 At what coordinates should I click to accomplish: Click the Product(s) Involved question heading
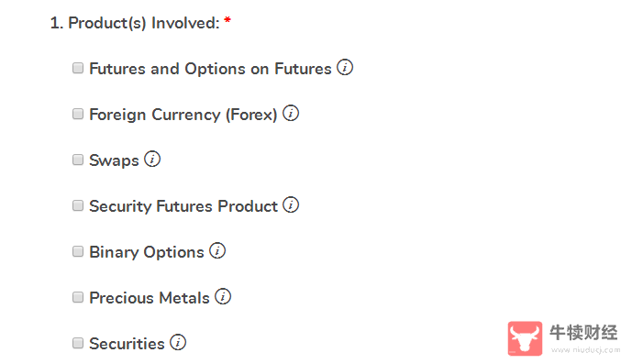[140, 23]
